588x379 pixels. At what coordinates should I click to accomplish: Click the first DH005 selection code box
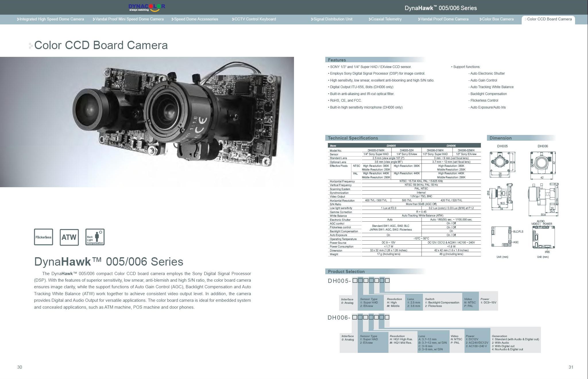(x=355, y=280)
